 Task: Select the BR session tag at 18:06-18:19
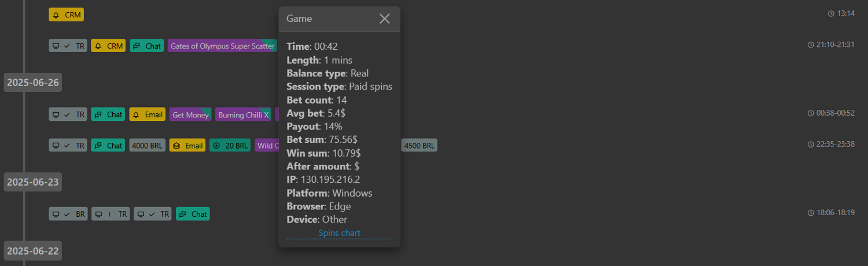[68, 214]
